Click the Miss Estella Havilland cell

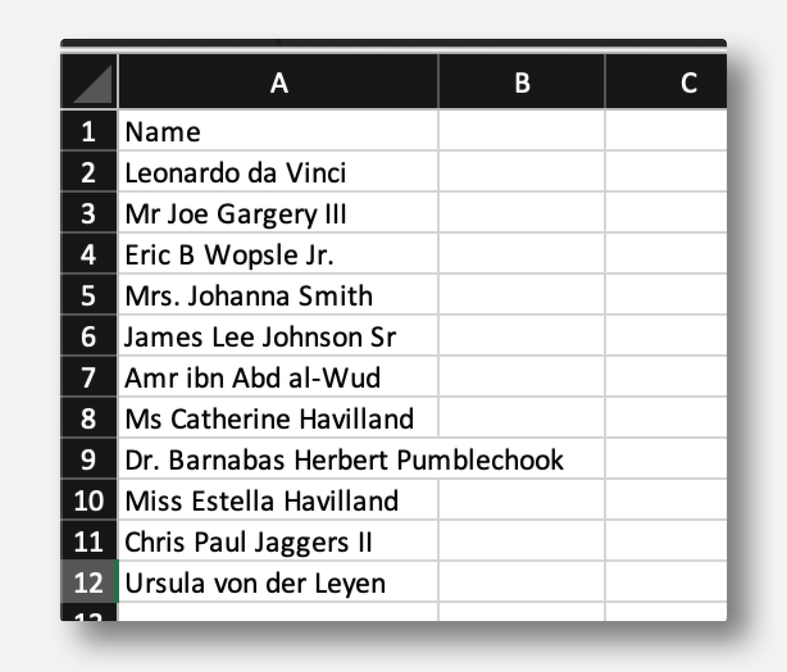278,500
